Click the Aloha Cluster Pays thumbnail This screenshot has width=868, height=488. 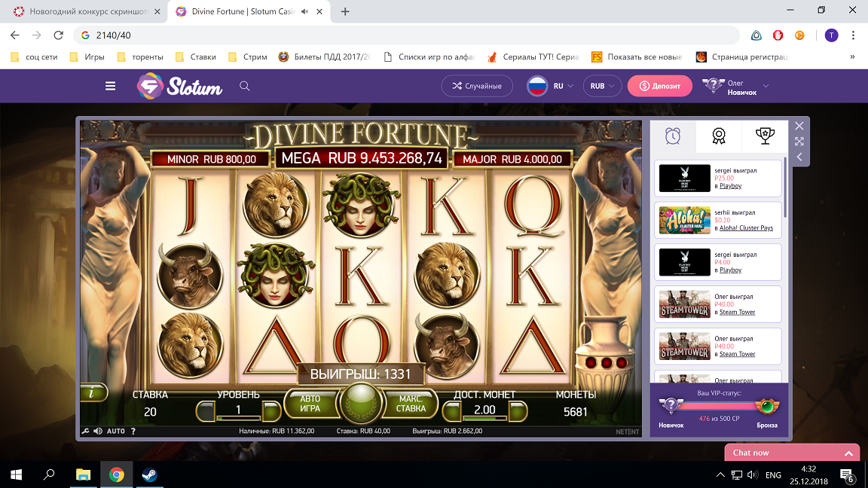tap(684, 220)
